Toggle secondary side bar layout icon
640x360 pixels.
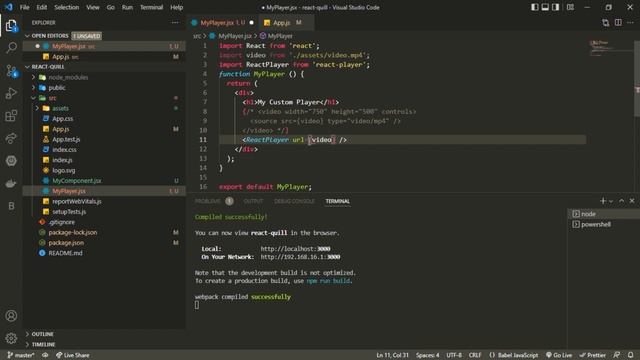556,7
